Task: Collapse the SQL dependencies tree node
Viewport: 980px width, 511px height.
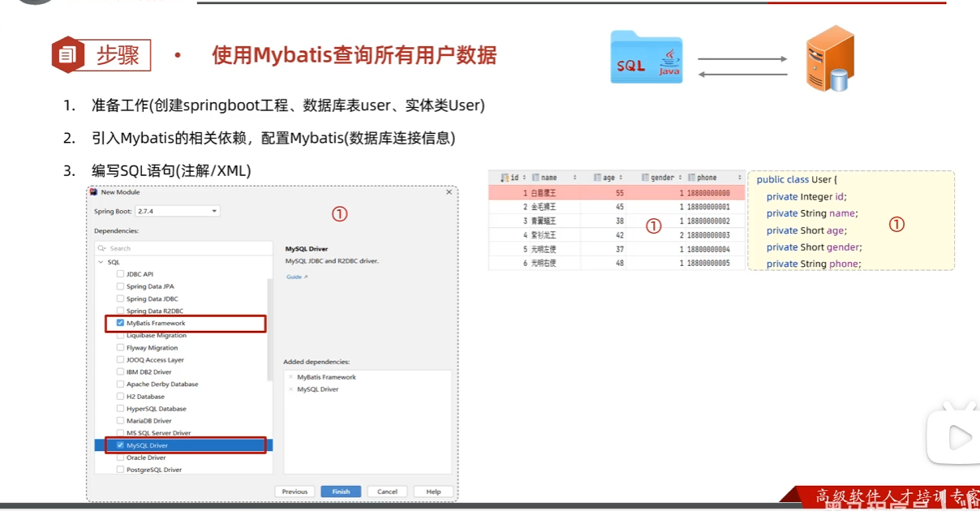Action: coord(101,261)
